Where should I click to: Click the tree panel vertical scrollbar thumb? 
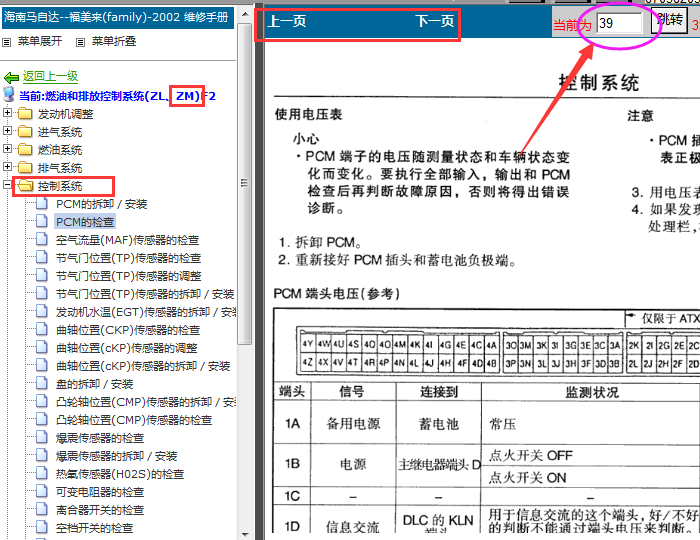pos(245,184)
